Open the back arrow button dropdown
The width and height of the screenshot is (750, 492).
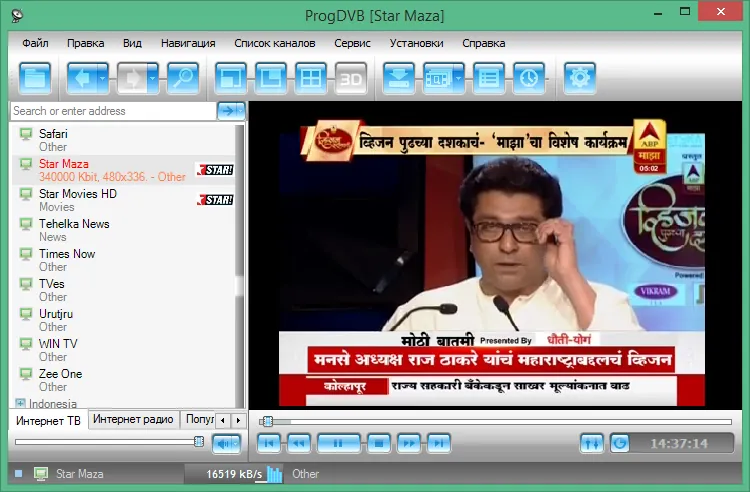coord(102,78)
